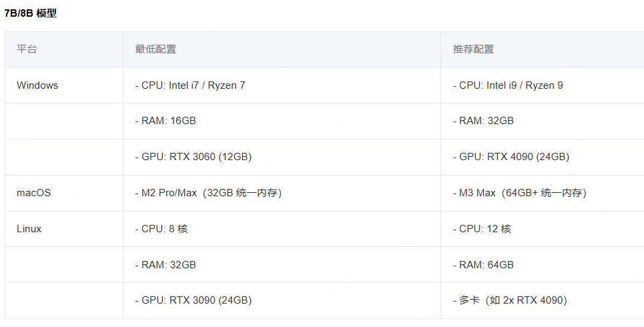Image resolution: width=644 pixels, height=327 pixels.
Task: Click the 最低配置 column header
Action: point(155,49)
